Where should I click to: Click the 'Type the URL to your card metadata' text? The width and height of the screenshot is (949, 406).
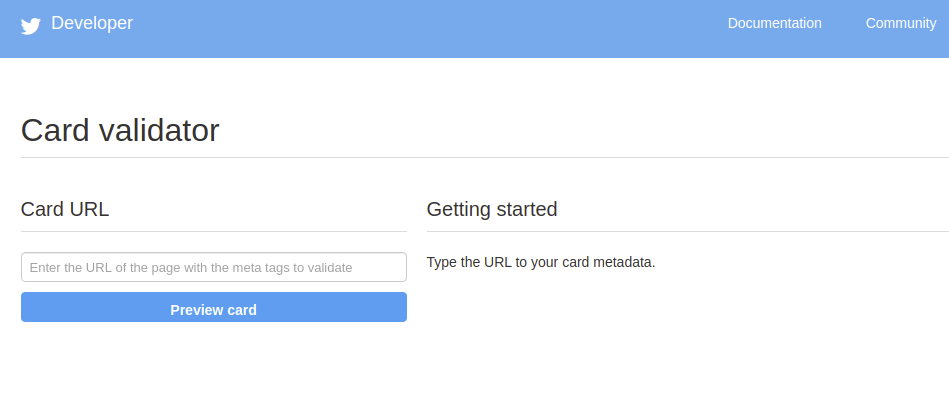click(541, 263)
